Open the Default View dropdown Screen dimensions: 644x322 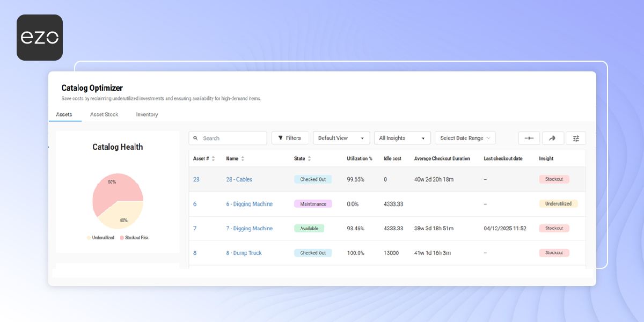click(341, 137)
